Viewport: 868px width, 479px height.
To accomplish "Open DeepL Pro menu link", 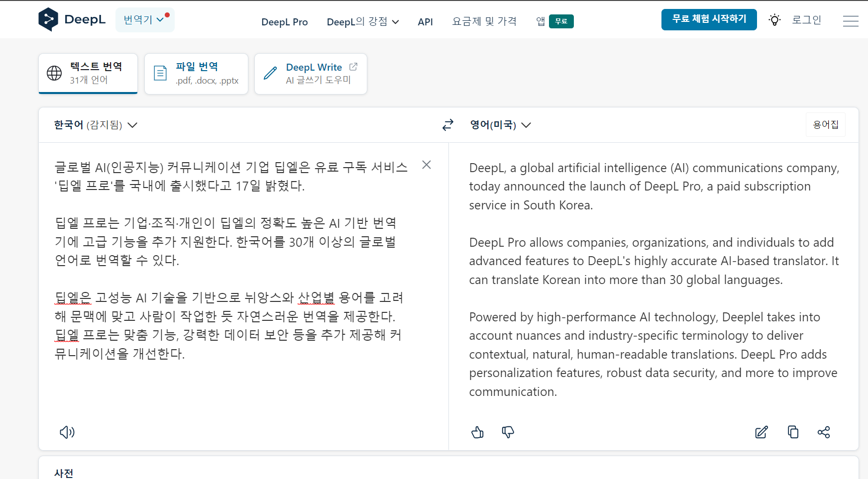I will pyautogui.click(x=285, y=22).
